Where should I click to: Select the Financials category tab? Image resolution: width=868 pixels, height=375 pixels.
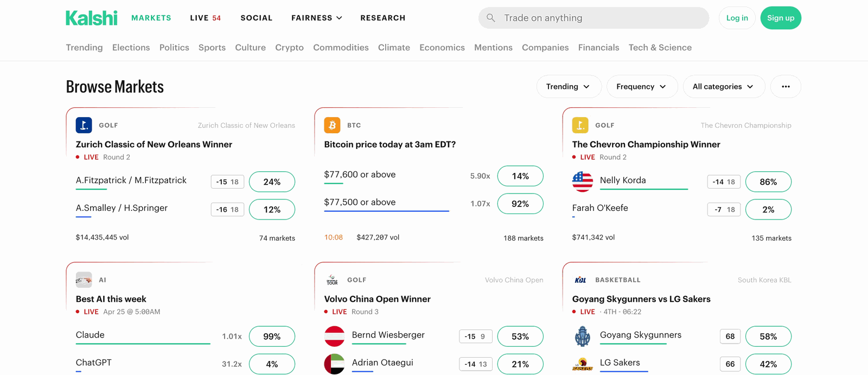pos(598,48)
